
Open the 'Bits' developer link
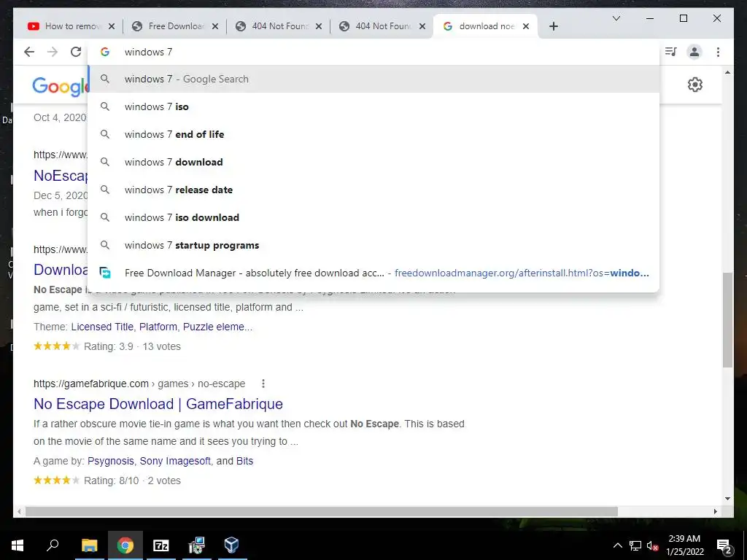click(x=244, y=461)
